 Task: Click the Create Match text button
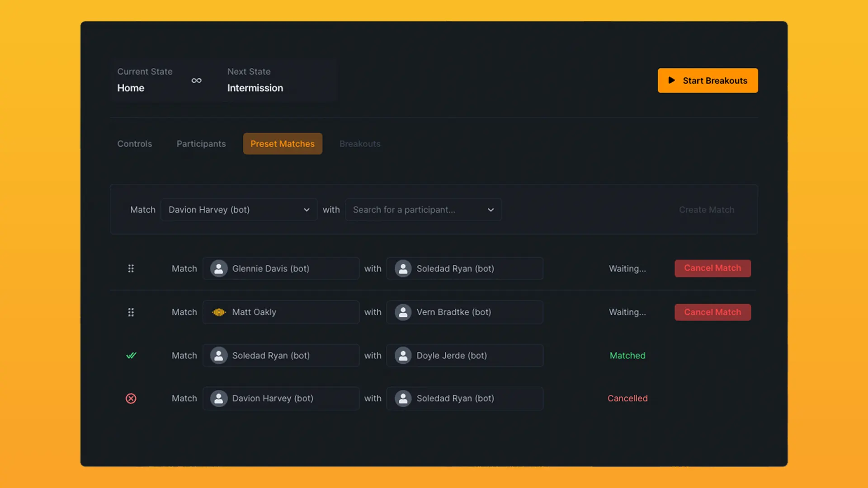pos(707,209)
